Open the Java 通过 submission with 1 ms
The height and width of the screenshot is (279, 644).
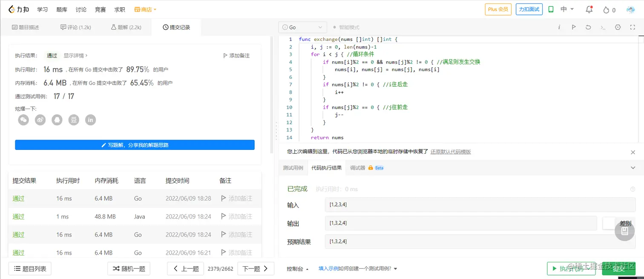(18, 216)
